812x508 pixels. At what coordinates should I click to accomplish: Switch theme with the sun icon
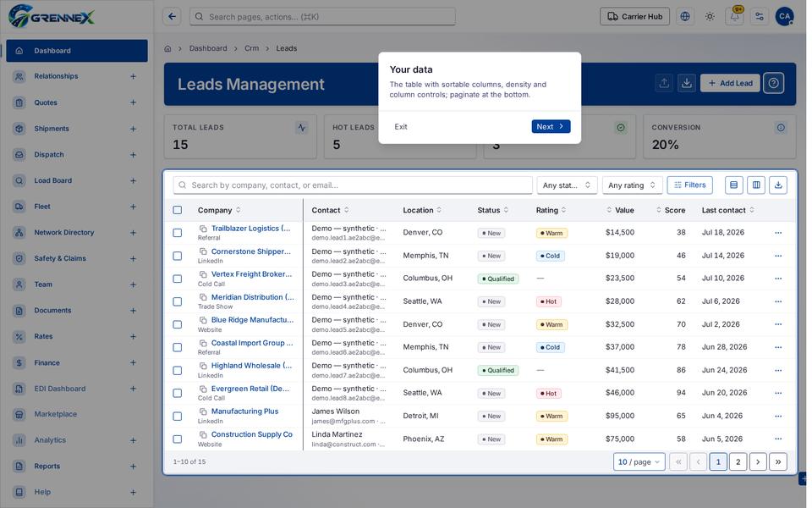[x=710, y=17]
